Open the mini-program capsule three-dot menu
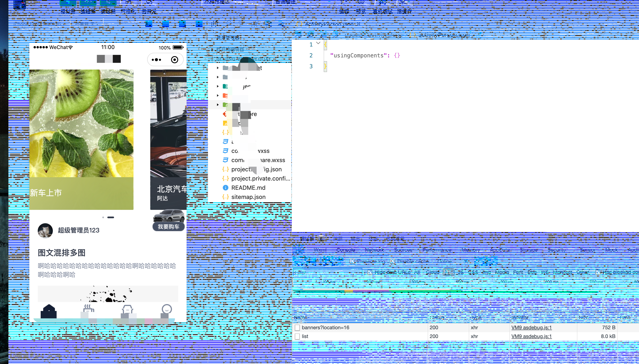The height and width of the screenshot is (364, 639). pyautogui.click(x=156, y=60)
